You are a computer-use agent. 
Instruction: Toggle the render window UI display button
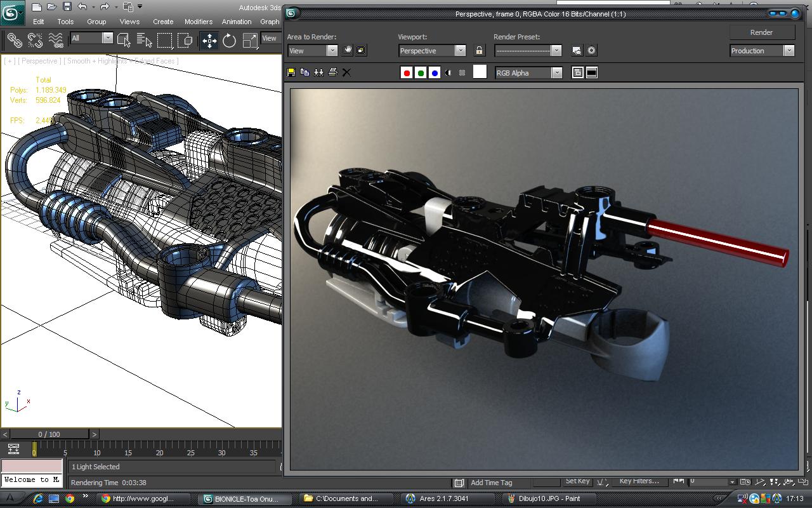pos(592,73)
